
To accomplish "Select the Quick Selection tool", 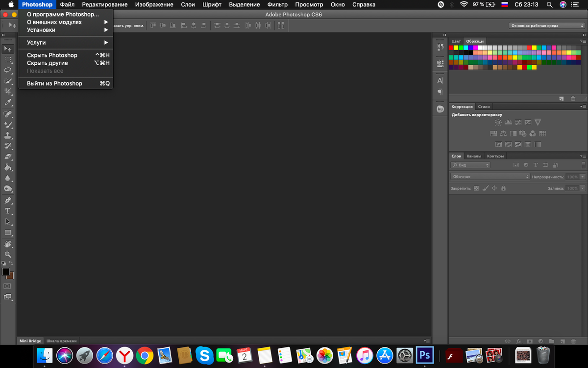I will click(x=8, y=81).
